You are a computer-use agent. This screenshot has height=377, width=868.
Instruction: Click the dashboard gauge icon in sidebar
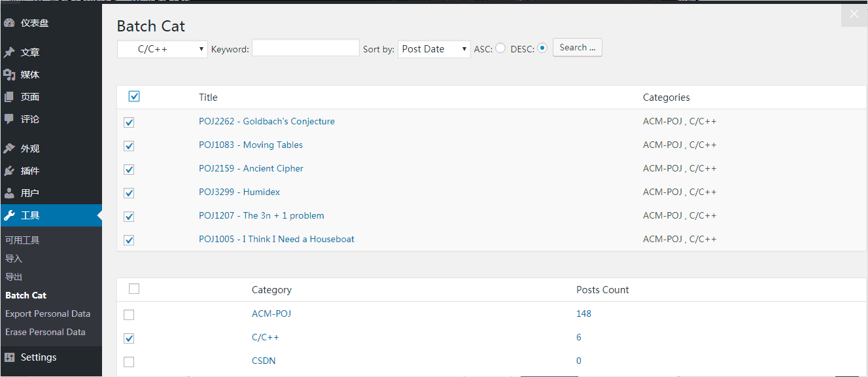point(9,23)
